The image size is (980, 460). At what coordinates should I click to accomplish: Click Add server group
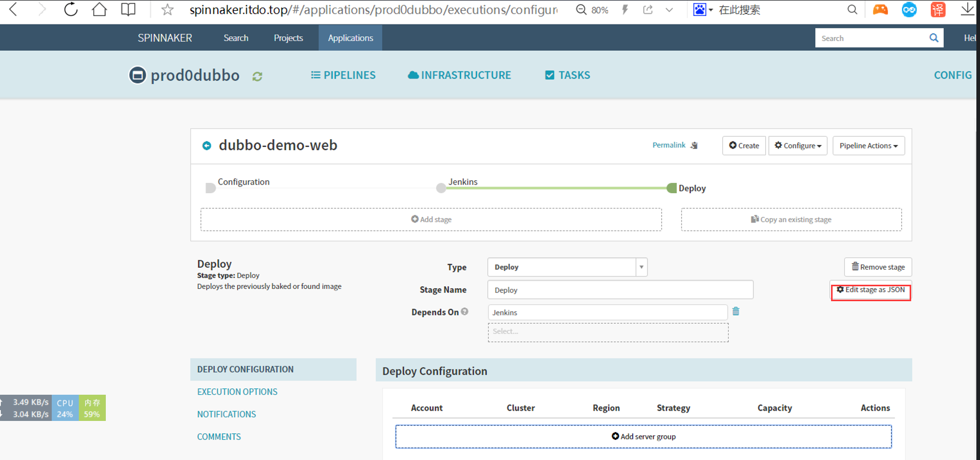[x=643, y=436]
